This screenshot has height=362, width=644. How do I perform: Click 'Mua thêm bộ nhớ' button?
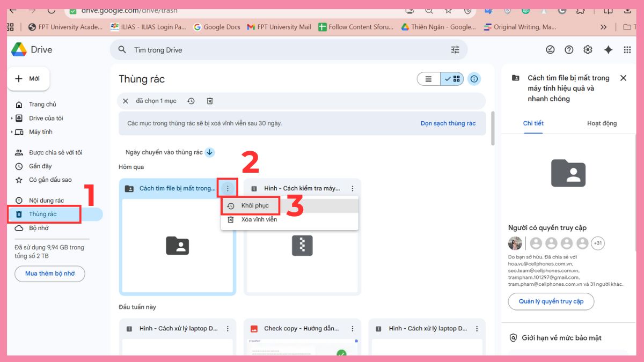(50, 274)
